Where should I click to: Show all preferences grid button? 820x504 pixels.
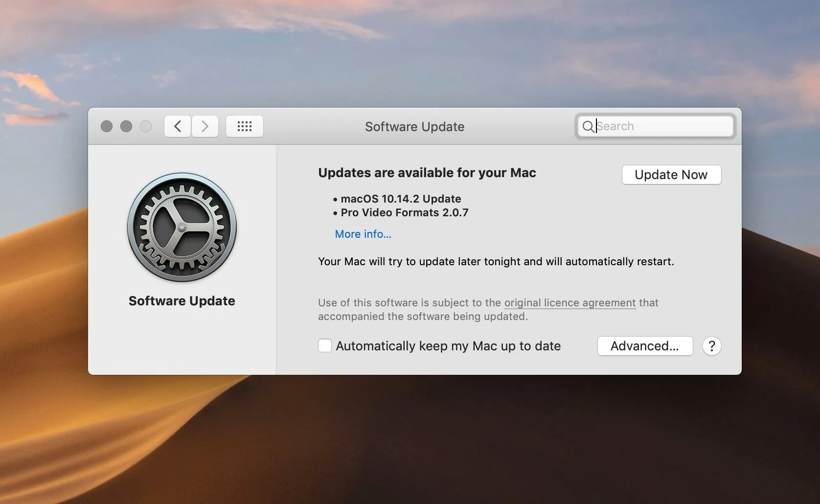(x=245, y=127)
